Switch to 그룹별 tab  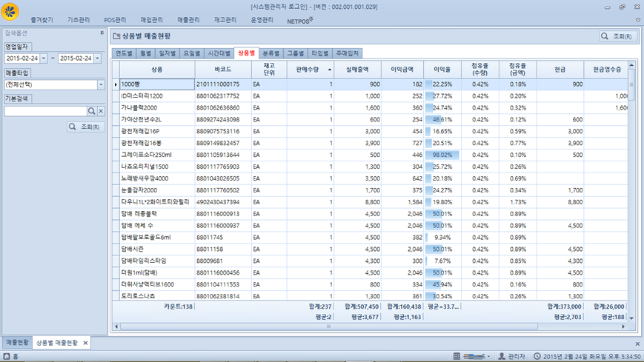coord(295,53)
